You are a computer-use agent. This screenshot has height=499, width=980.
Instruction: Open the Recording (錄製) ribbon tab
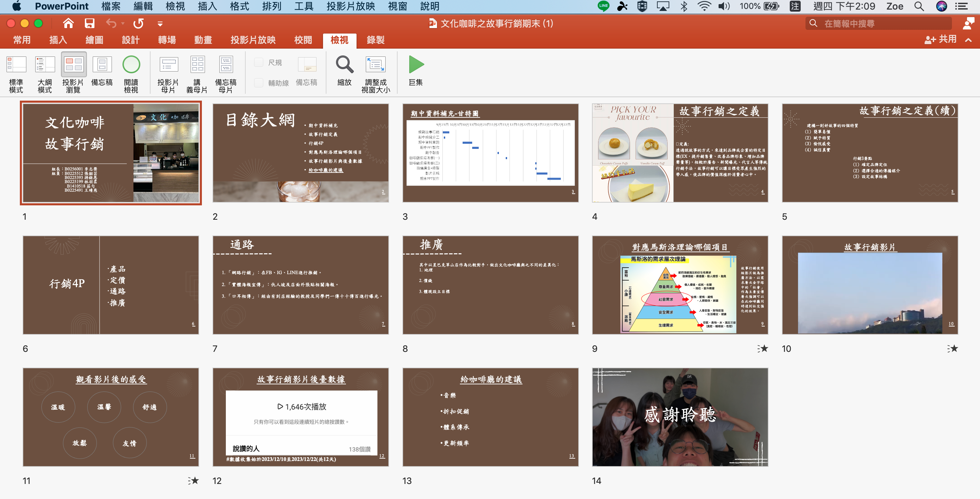pos(375,40)
